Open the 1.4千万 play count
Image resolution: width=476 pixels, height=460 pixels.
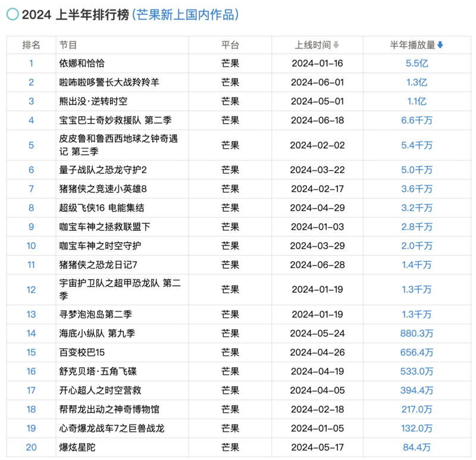[417, 265]
